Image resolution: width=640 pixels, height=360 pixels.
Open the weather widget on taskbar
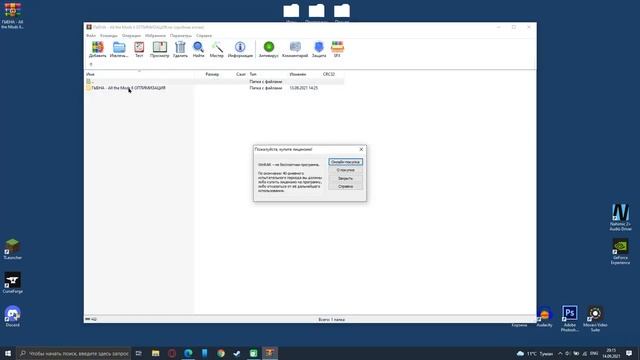pos(535,353)
